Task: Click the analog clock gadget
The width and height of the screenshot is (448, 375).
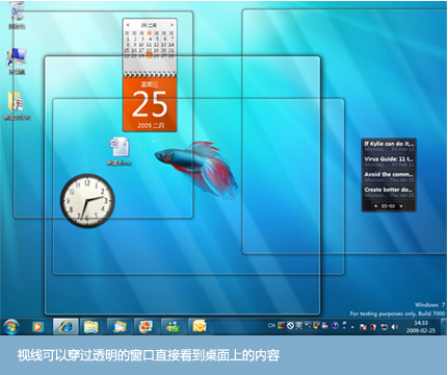Action: click(x=87, y=200)
